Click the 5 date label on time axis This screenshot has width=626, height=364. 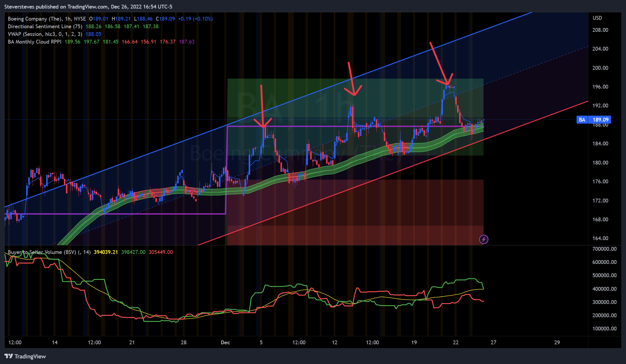click(261, 343)
